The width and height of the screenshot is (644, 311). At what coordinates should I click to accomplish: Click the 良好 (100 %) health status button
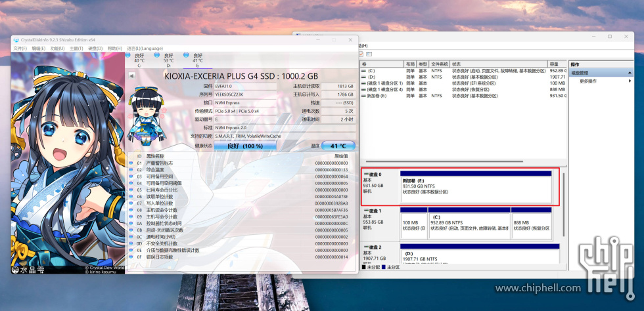coord(245,146)
